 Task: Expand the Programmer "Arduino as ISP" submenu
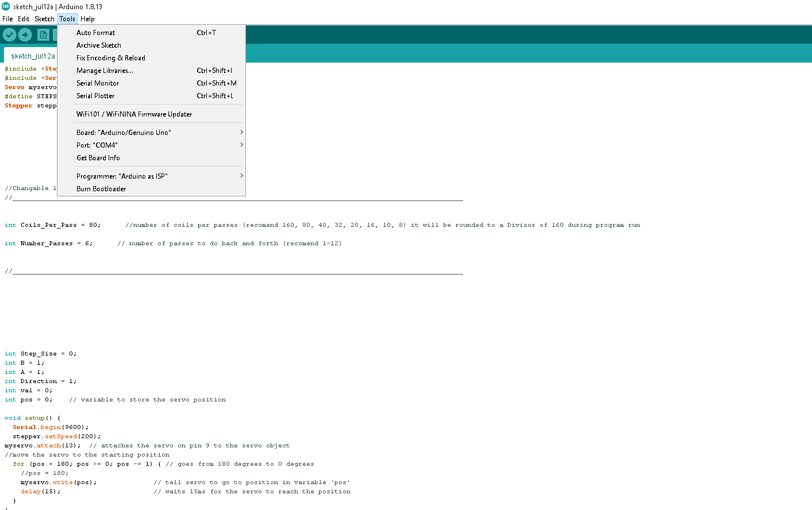coord(121,176)
